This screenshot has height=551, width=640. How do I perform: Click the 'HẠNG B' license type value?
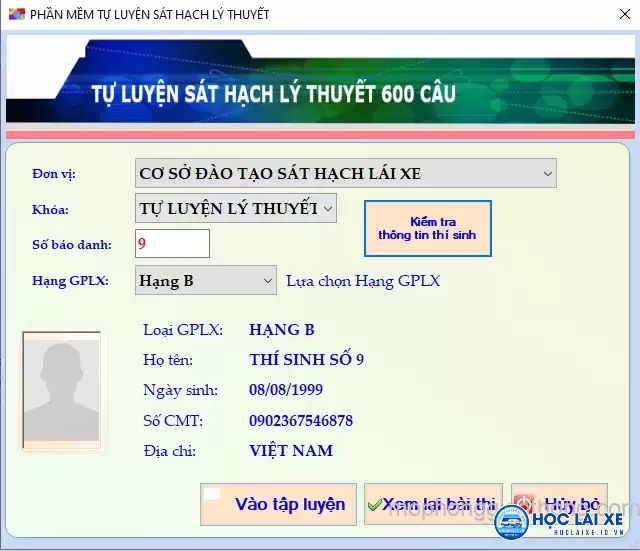pos(282,329)
